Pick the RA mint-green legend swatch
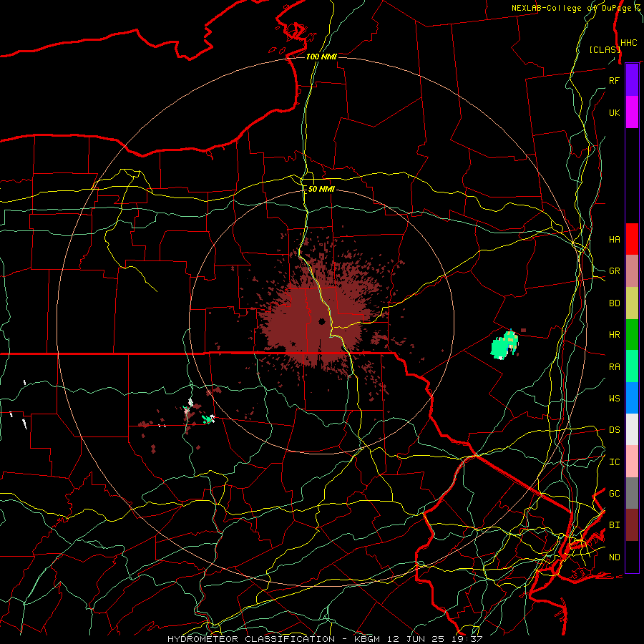644x644 pixels. tap(632, 366)
